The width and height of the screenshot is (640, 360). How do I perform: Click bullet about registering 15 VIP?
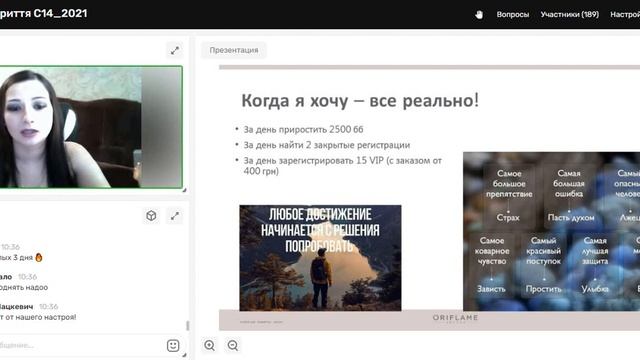point(342,166)
